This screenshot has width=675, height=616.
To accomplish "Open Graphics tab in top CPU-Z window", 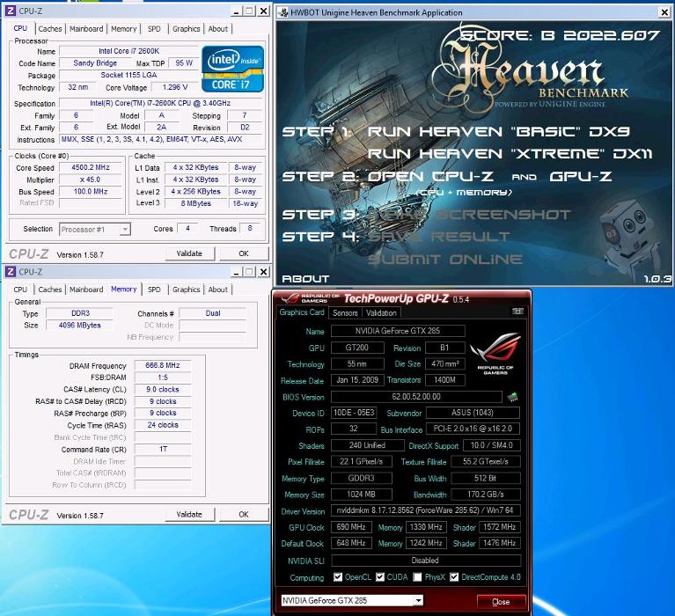I will [x=186, y=29].
